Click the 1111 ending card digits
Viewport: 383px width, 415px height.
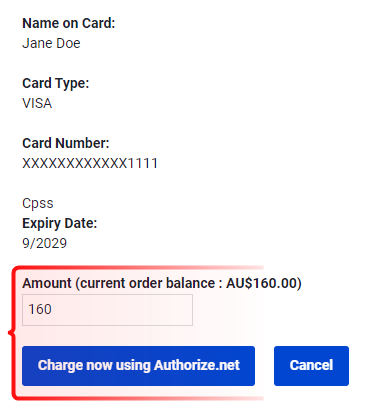tap(143, 163)
